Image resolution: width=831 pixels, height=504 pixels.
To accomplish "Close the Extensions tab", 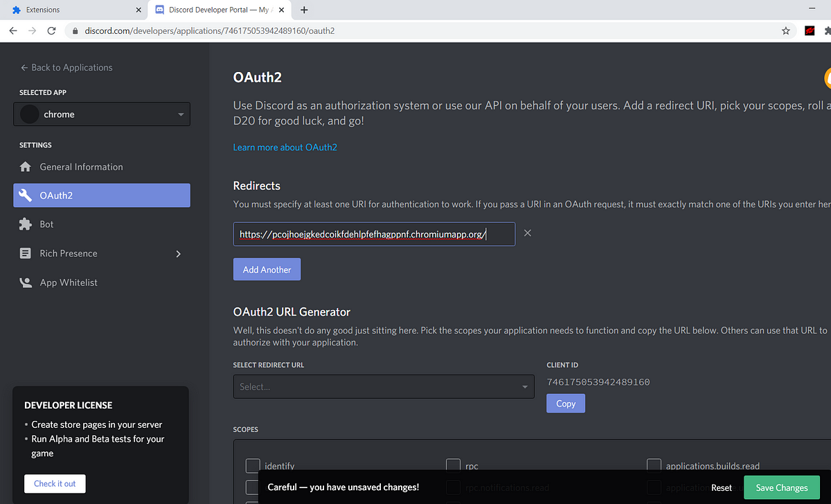I will [x=138, y=10].
